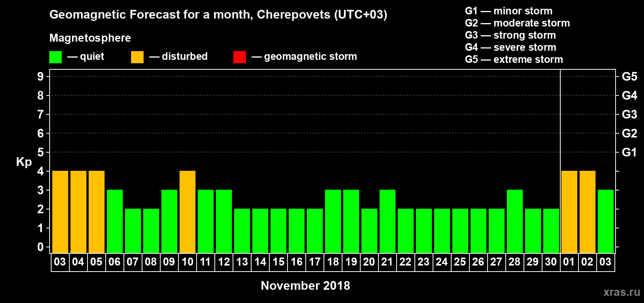
Task: Click the G1 label on right axis
Action: 629,152
